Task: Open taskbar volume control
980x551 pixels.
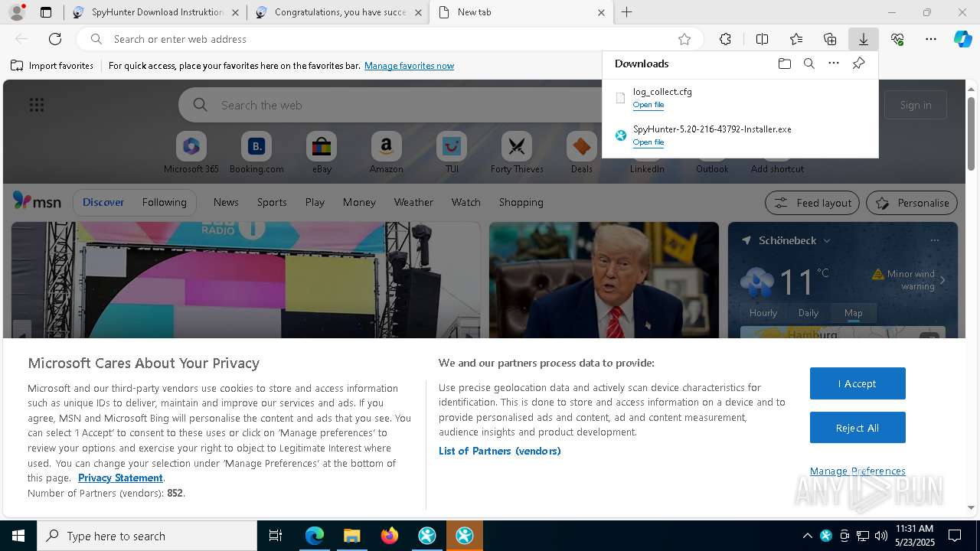Action: coord(880,536)
